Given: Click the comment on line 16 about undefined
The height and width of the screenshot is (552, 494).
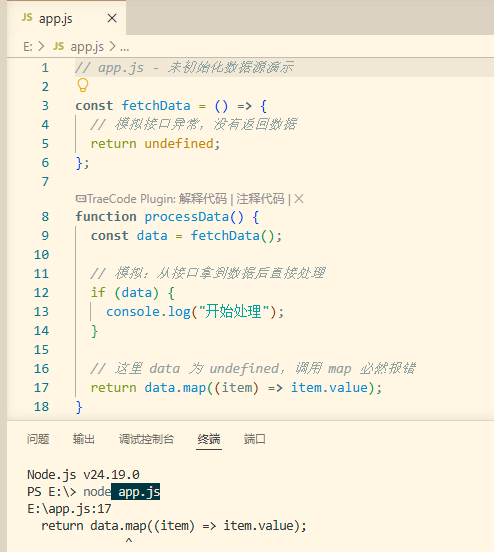Looking at the screenshot, I should pyautogui.click(x=253, y=369).
